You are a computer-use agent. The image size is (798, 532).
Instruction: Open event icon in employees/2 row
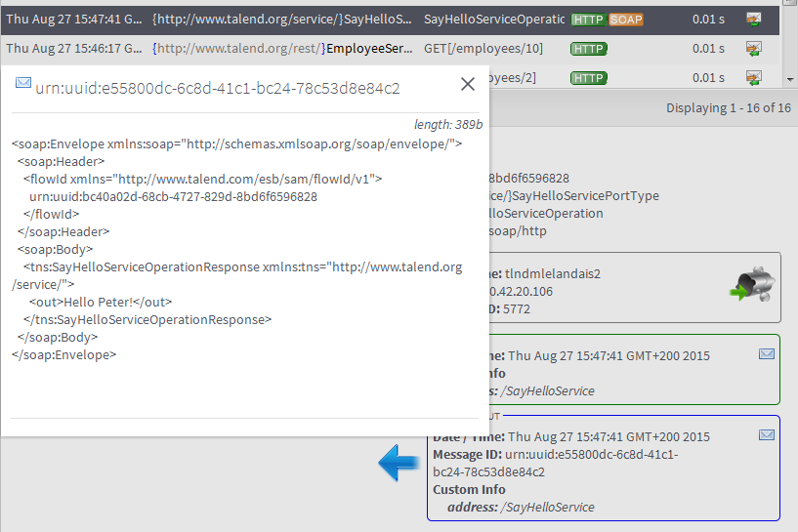753,78
